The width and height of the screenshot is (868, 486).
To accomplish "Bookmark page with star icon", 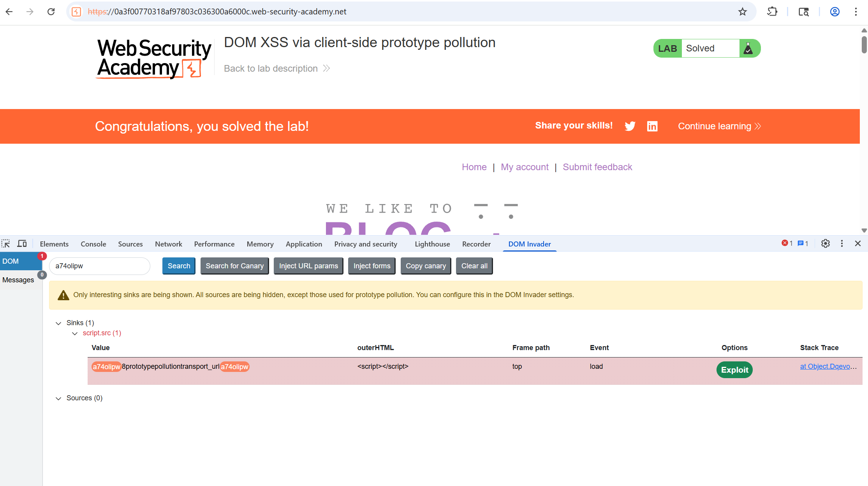I will point(743,12).
